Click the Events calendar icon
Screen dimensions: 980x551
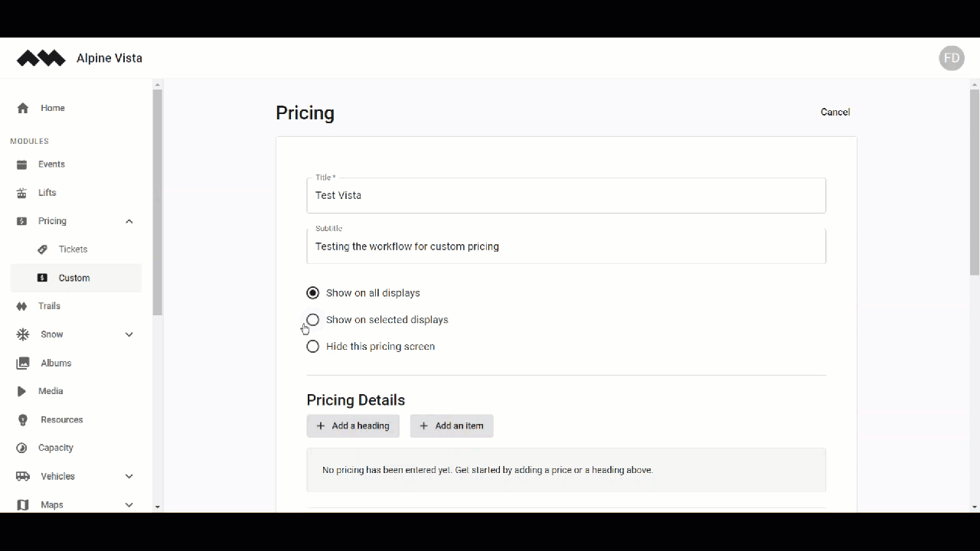click(22, 165)
